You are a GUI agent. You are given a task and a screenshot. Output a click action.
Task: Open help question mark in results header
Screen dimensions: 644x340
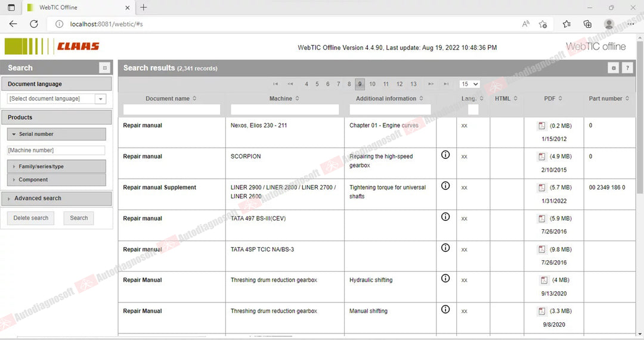(x=627, y=68)
